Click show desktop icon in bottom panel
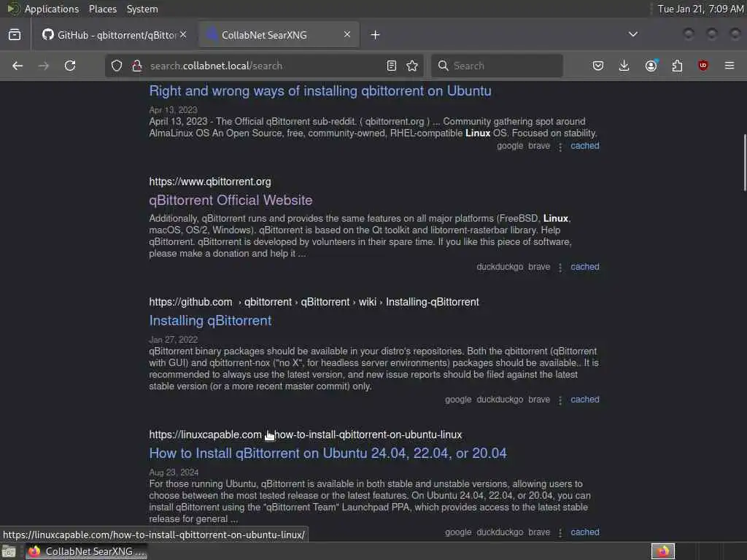The height and width of the screenshot is (560, 747). coord(9,551)
